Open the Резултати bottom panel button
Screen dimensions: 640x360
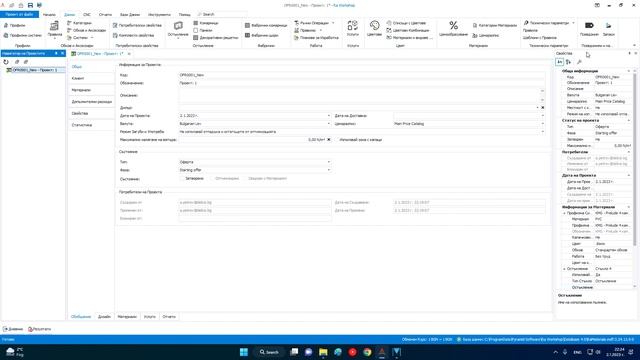tap(40, 329)
